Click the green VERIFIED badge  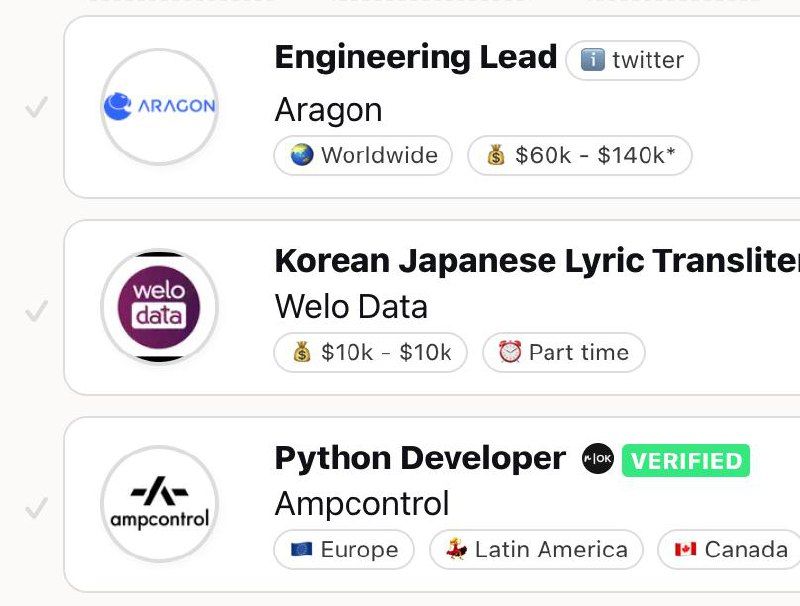(686, 461)
